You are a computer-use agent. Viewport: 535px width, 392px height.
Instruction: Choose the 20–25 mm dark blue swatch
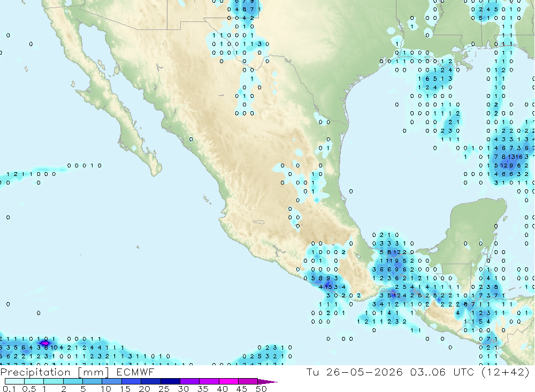[151, 381]
